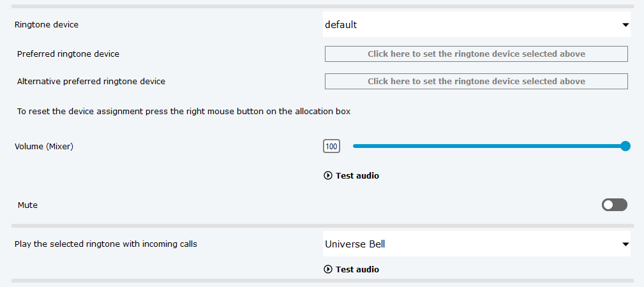This screenshot has height=287, width=644.
Task: Click the 'Mute' label
Action: tap(27, 205)
